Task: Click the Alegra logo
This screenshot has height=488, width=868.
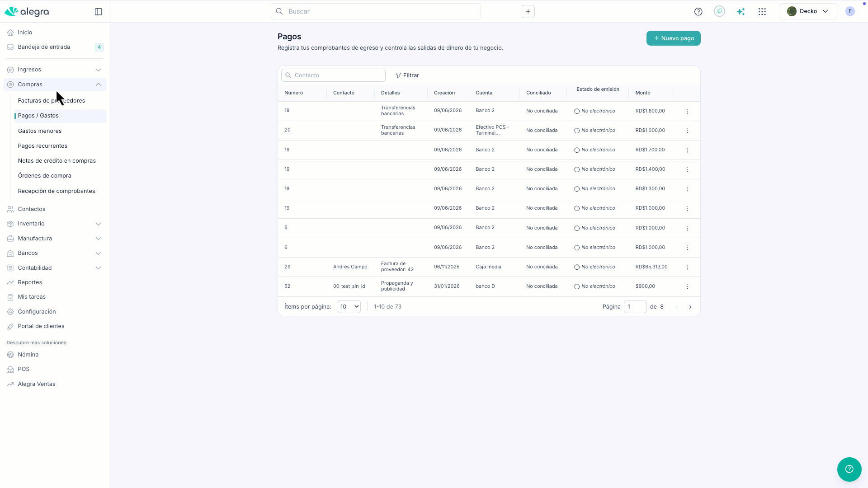Action: (x=27, y=12)
